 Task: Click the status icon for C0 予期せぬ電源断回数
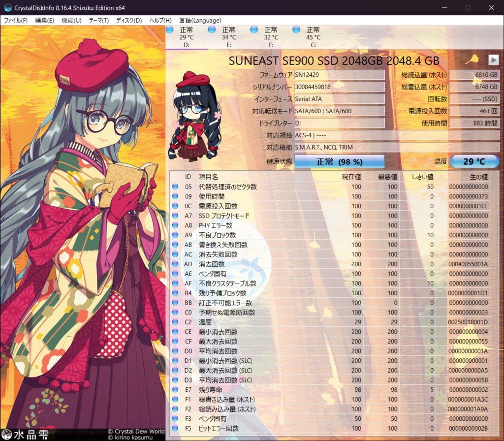pos(175,312)
